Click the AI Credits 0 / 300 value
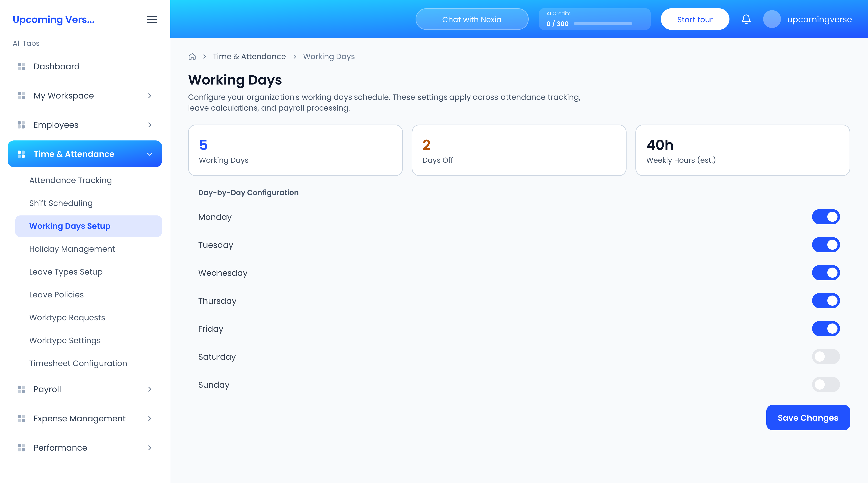Screen dimensions: 868x483 (557, 24)
